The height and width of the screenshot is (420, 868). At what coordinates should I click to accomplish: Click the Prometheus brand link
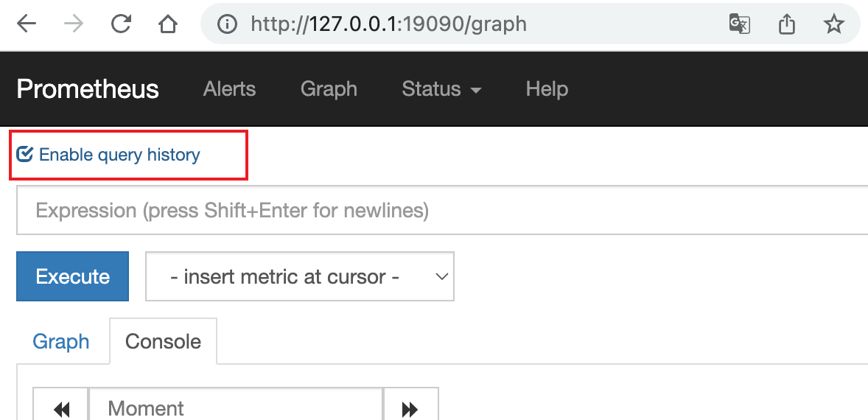(88, 89)
